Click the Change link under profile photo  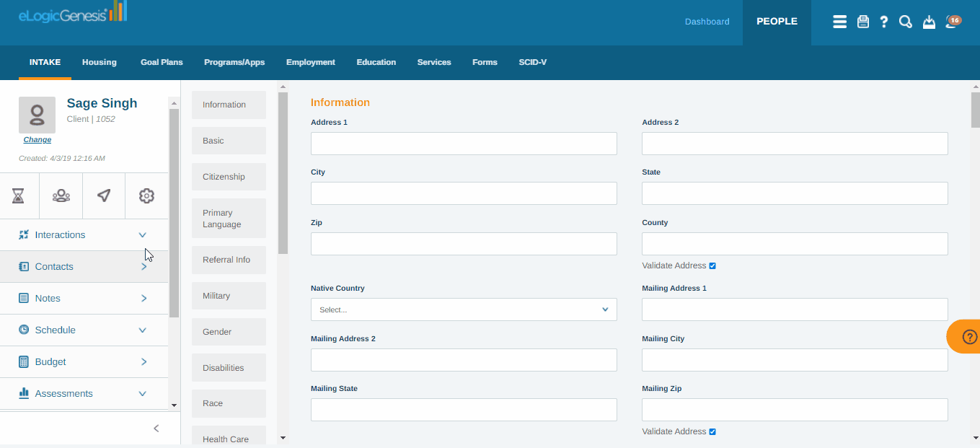point(37,139)
